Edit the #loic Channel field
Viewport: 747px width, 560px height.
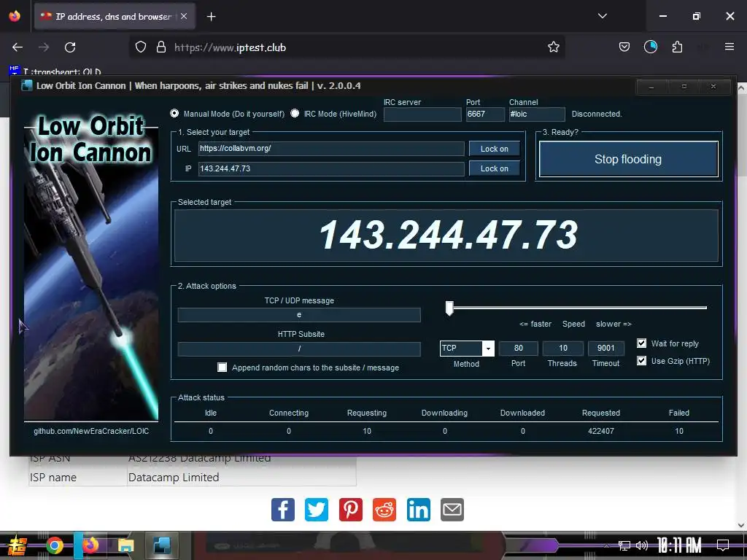point(537,114)
